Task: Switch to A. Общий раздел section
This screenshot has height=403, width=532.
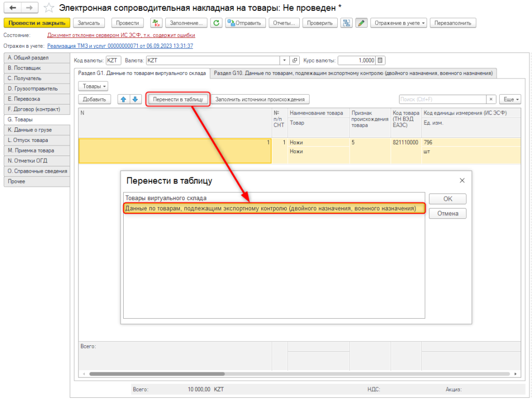Action: (x=37, y=58)
